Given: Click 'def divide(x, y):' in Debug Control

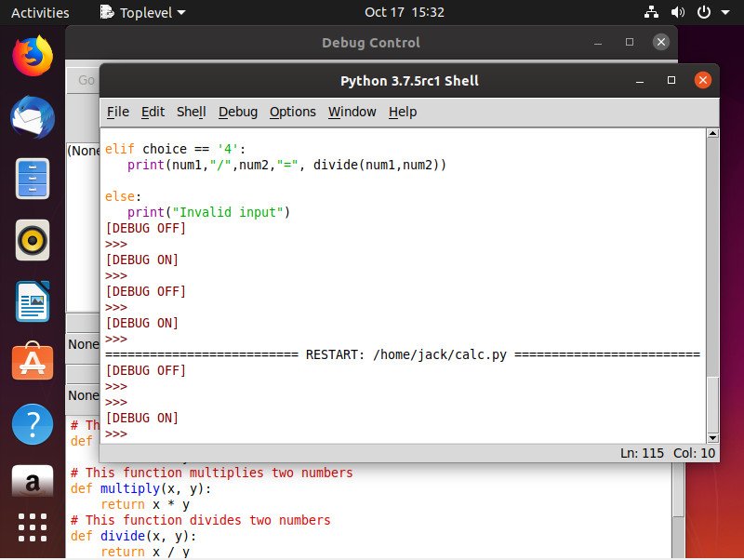Looking at the screenshot, I should pyautogui.click(x=133, y=536).
